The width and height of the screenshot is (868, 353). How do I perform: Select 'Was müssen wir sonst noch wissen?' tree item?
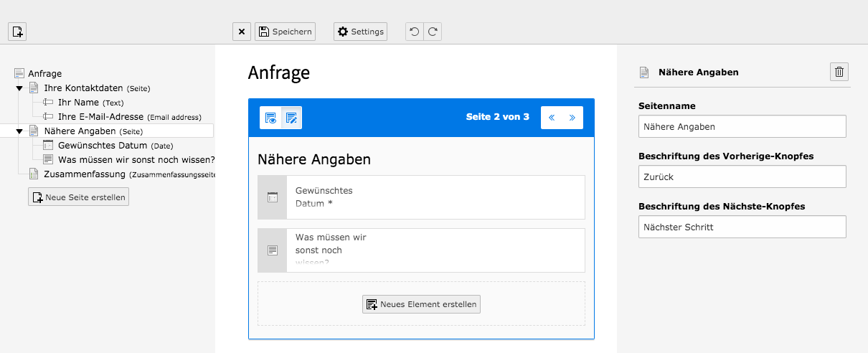click(x=136, y=159)
